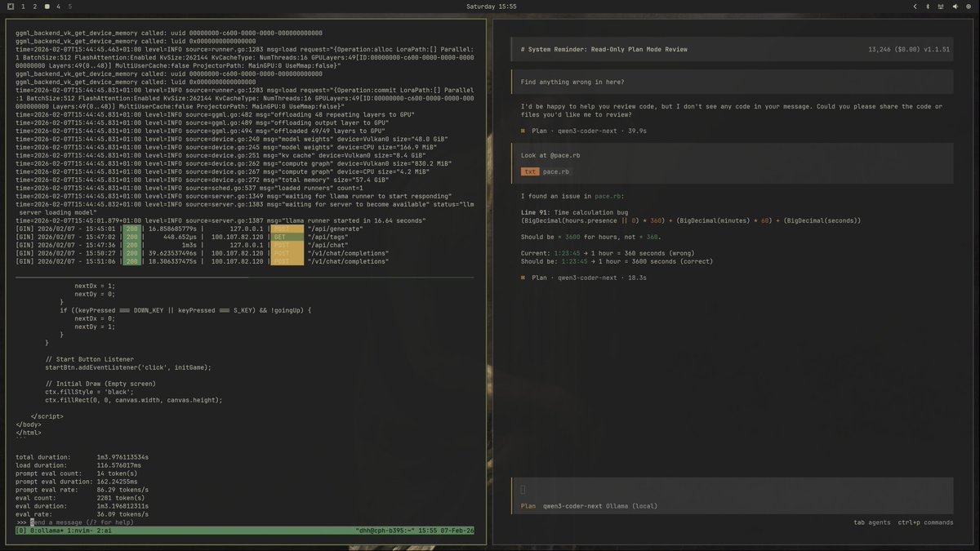Mute audio via the speaker icon
This screenshot has width=980, height=551.
955,7
